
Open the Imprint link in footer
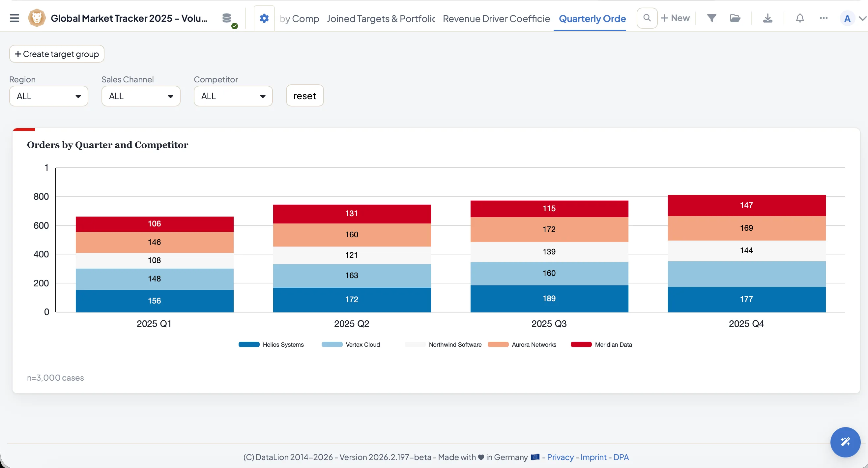click(593, 457)
